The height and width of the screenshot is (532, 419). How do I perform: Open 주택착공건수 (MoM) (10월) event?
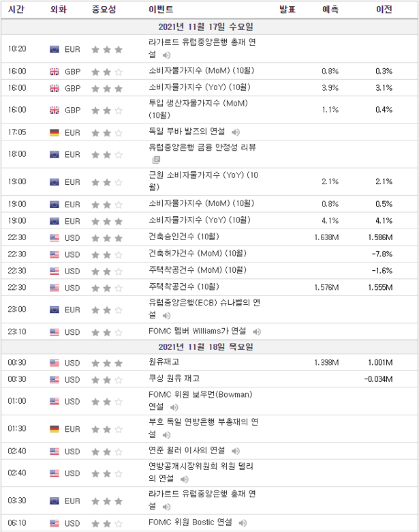(198, 270)
